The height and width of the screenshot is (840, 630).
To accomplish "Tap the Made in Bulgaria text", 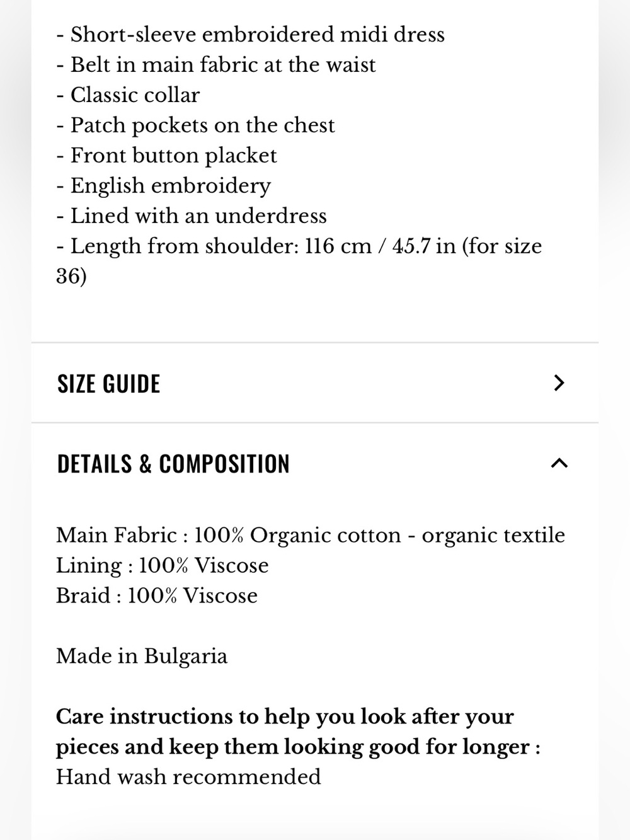I will tap(142, 656).
